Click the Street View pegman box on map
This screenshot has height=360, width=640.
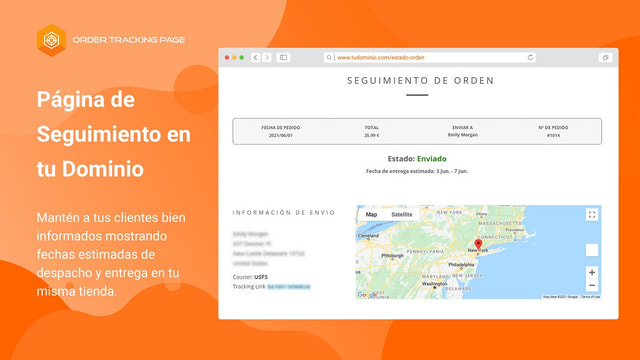[592, 250]
